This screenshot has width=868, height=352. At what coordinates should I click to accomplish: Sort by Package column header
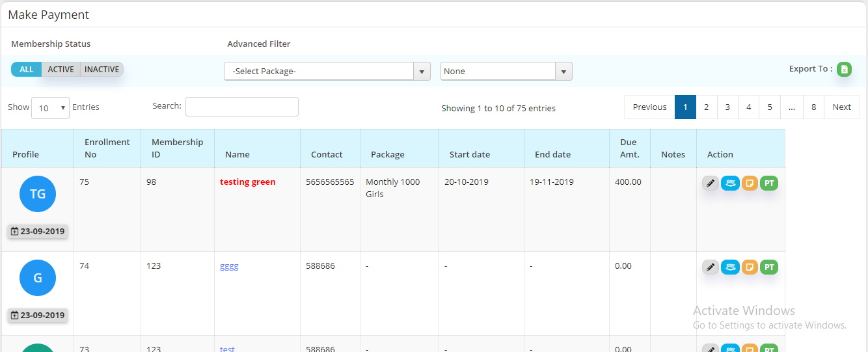[400, 148]
